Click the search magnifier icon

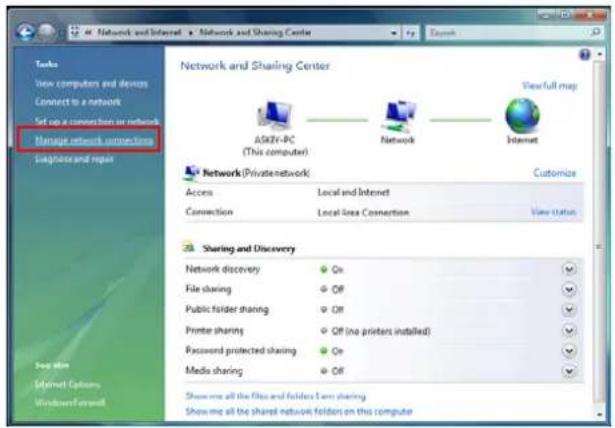(595, 32)
